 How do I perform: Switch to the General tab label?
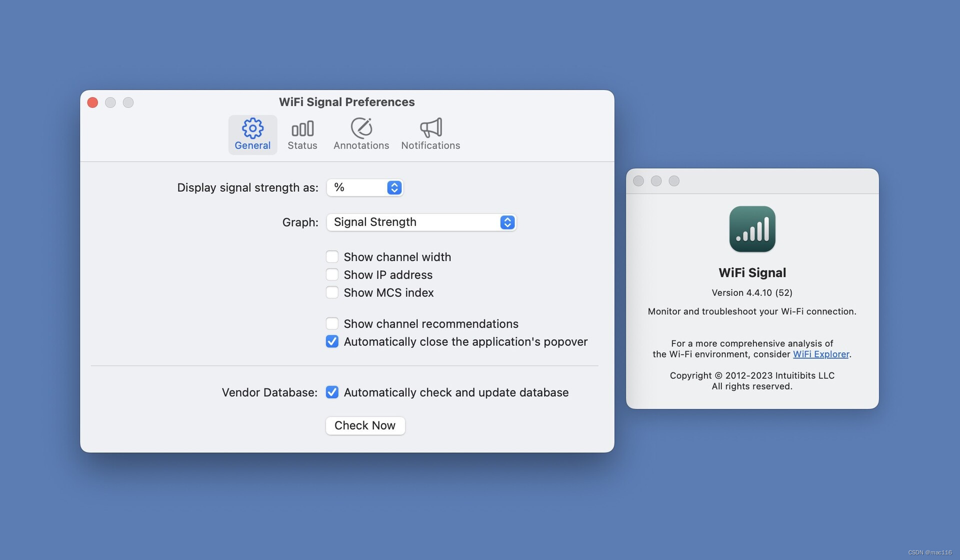coord(252,145)
